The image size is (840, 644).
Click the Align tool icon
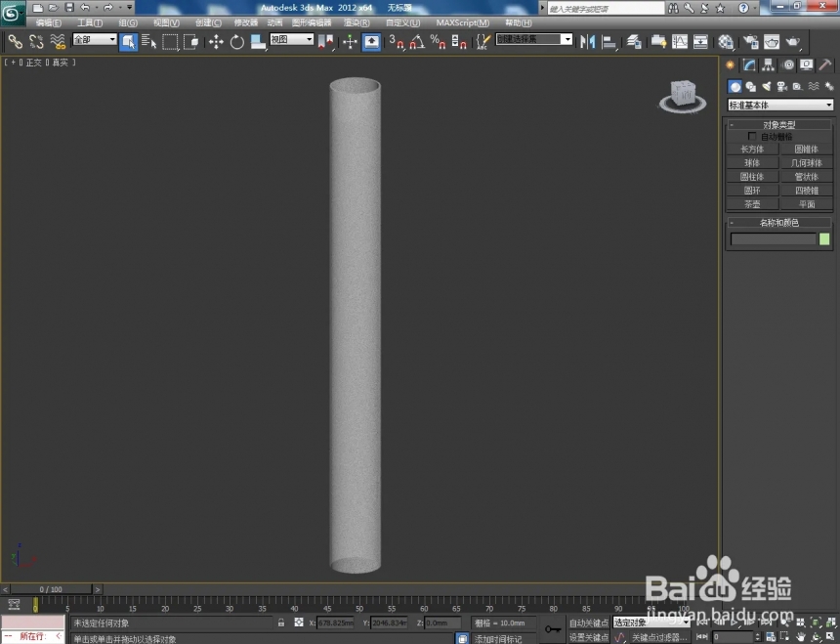click(609, 42)
